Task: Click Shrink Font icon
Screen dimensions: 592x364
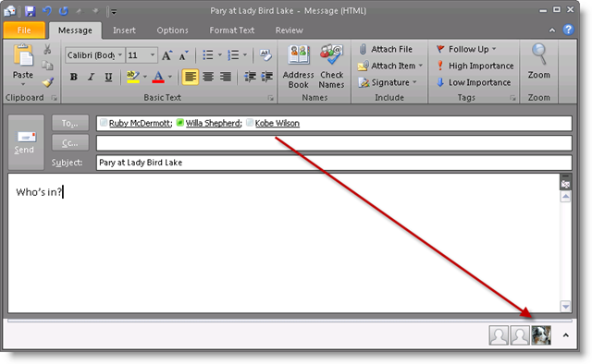Action: point(183,55)
